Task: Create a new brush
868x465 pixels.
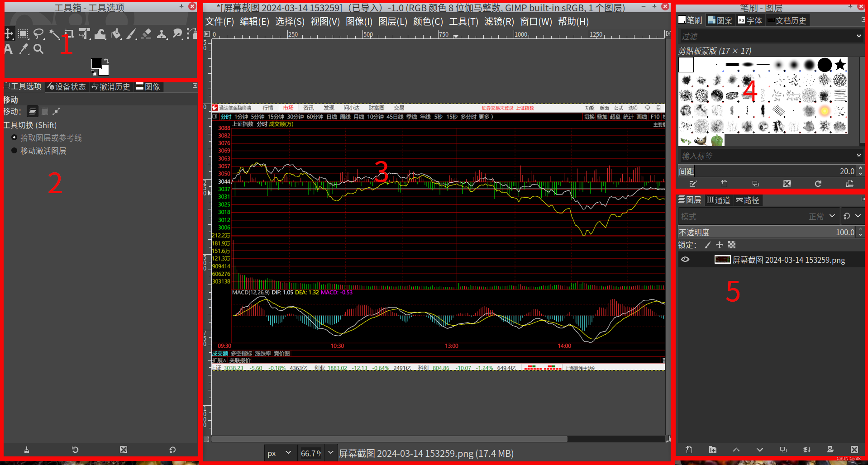Action: [x=724, y=184]
